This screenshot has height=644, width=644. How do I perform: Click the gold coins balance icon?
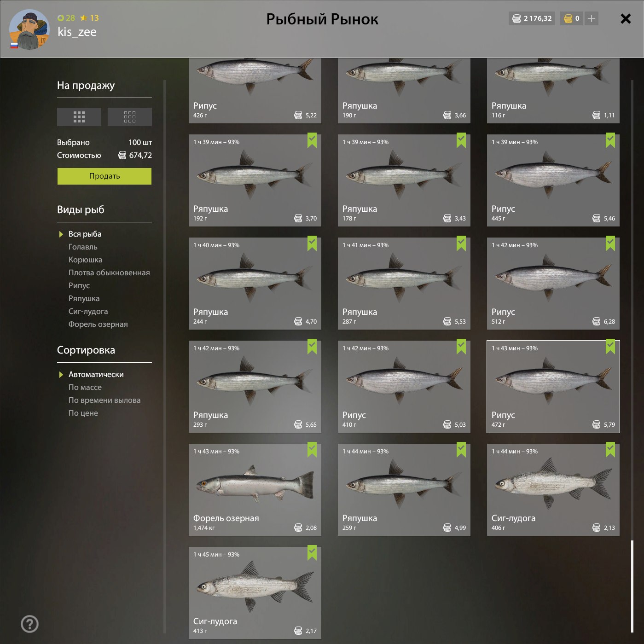[568, 18]
